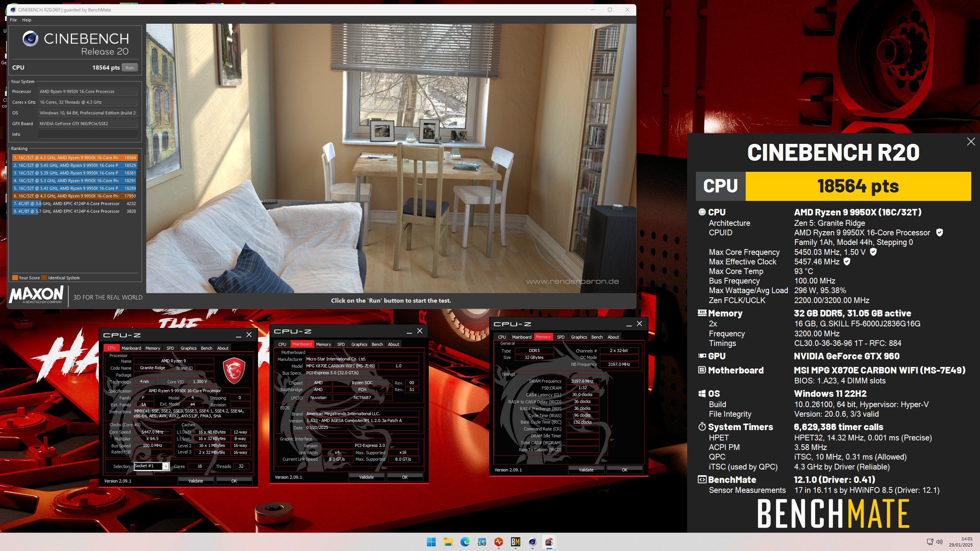Switch to the CPU-Z MSI taskbar icon
The image size is (980, 551).
click(549, 542)
